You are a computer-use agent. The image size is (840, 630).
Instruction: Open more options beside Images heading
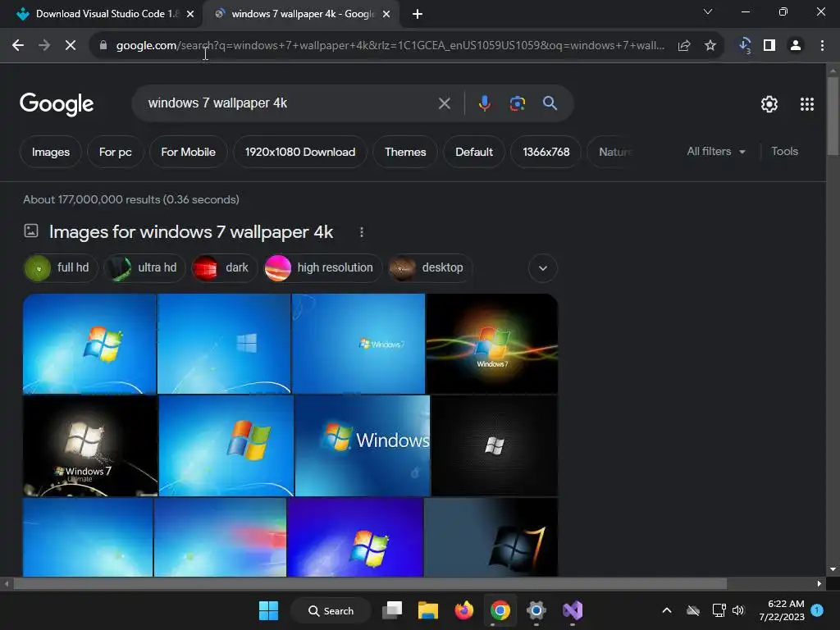362,232
